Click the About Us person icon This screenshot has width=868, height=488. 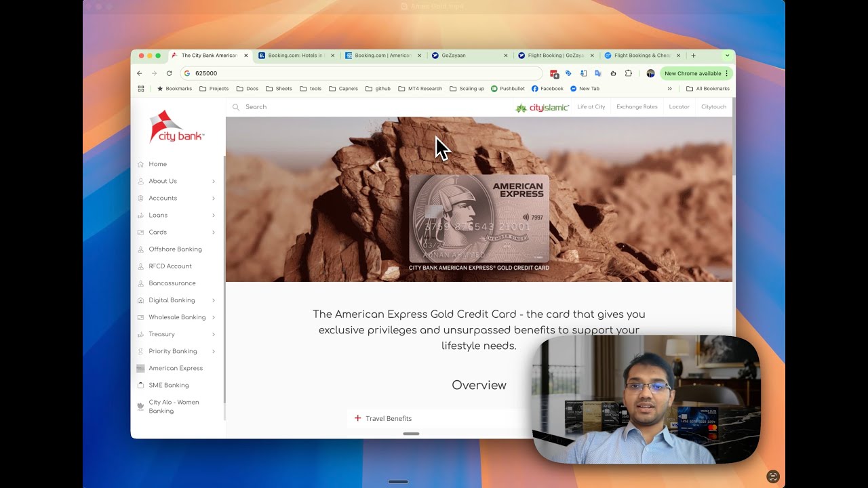pos(140,181)
